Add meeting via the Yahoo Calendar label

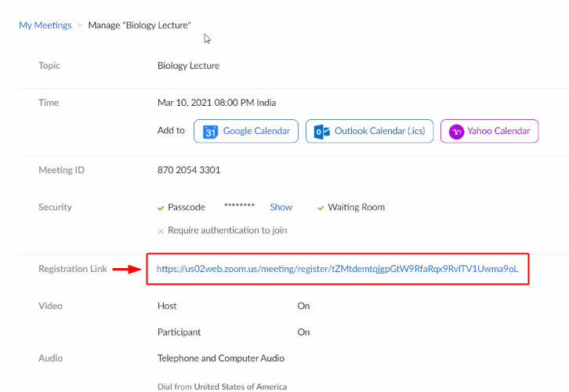tap(498, 132)
